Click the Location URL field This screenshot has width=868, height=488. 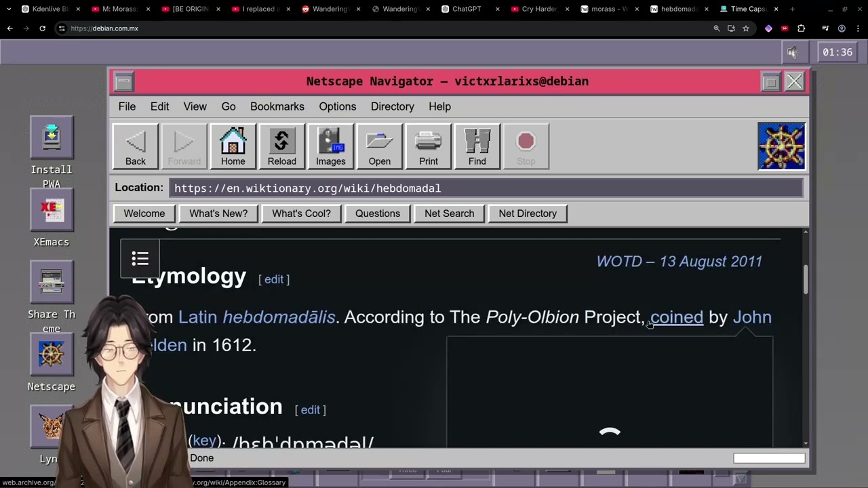pos(488,188)
